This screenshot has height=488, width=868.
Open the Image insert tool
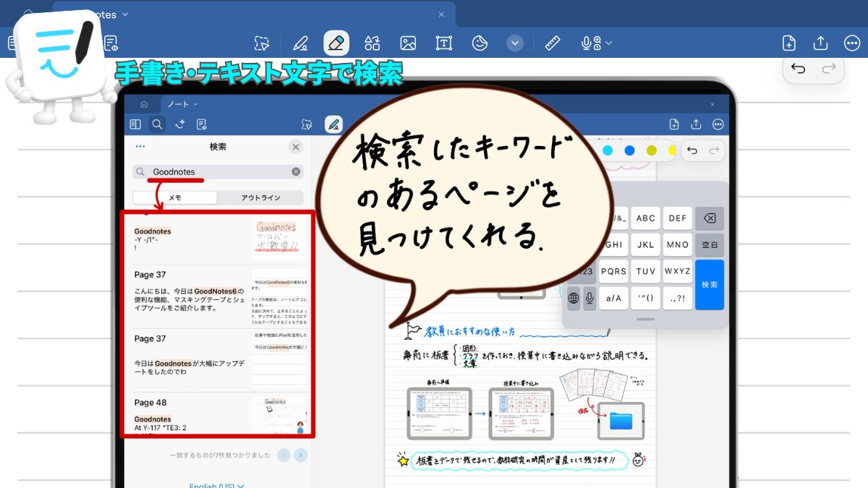pos(408,43)
